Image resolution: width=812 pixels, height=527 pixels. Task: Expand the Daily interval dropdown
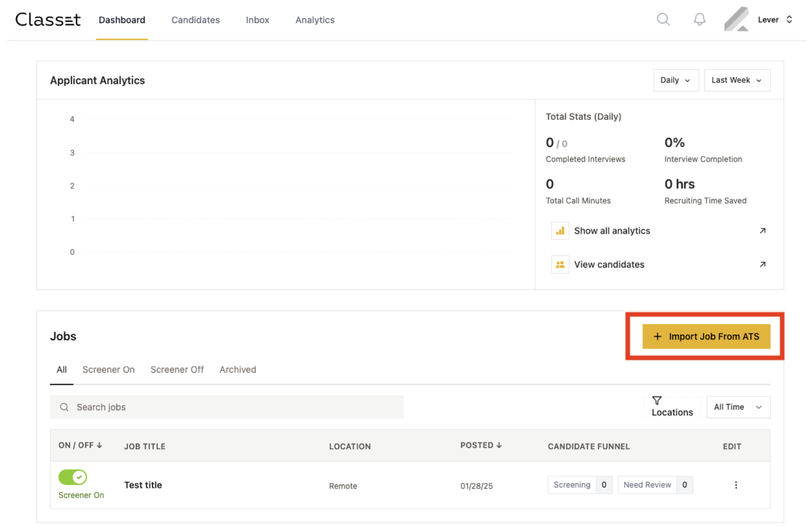(676, 80)
